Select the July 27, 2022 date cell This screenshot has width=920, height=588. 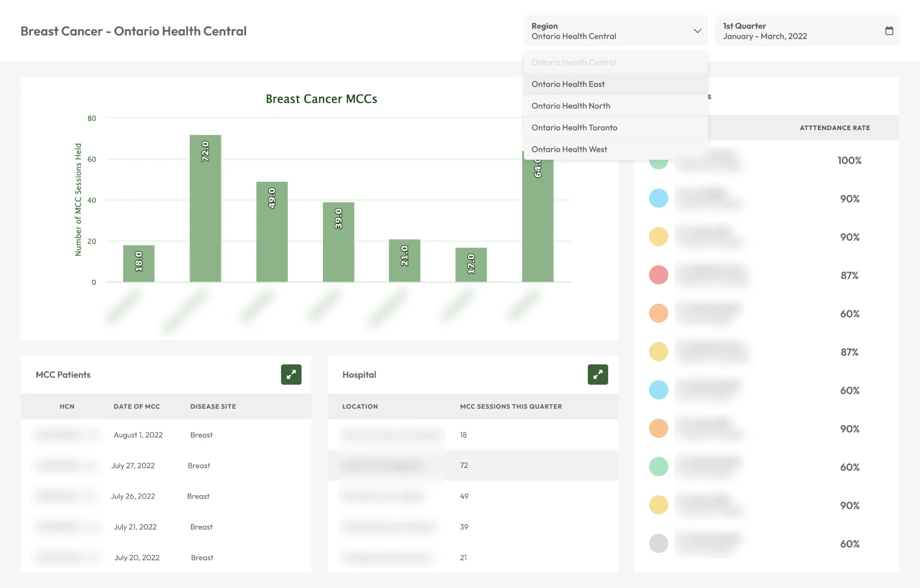point(133,466)
